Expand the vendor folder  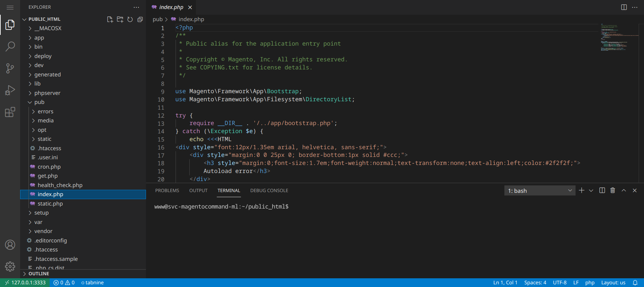43,231
